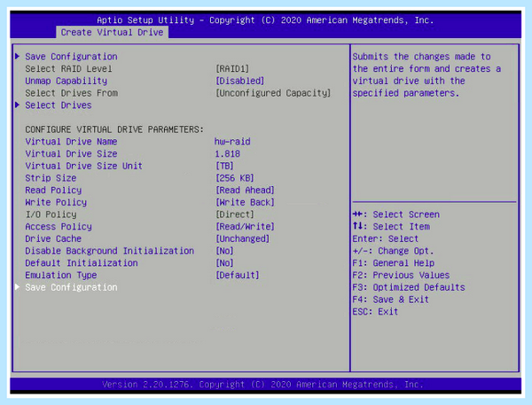The height and width of the screenshot is (405, 532).
Task: Select the Read Policy label
Action: (53, 190)
